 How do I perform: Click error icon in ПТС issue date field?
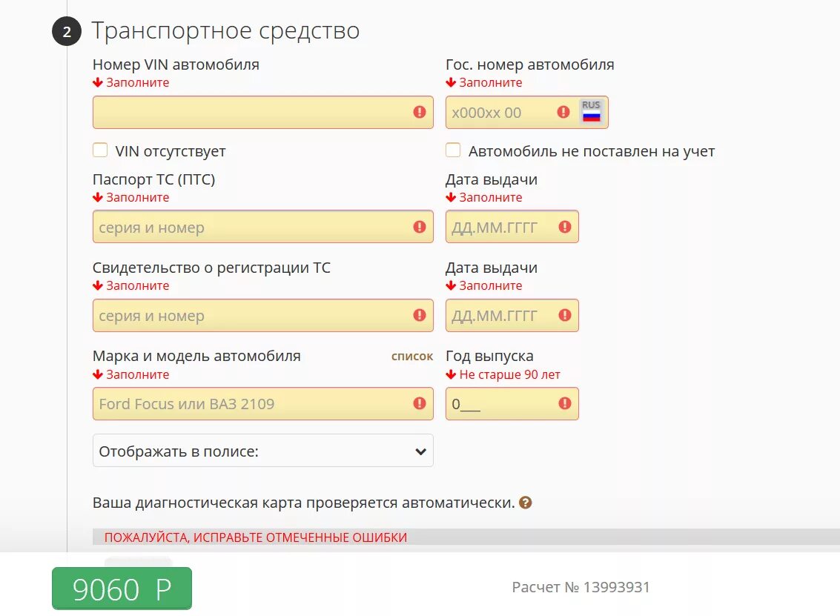(565, 227)
